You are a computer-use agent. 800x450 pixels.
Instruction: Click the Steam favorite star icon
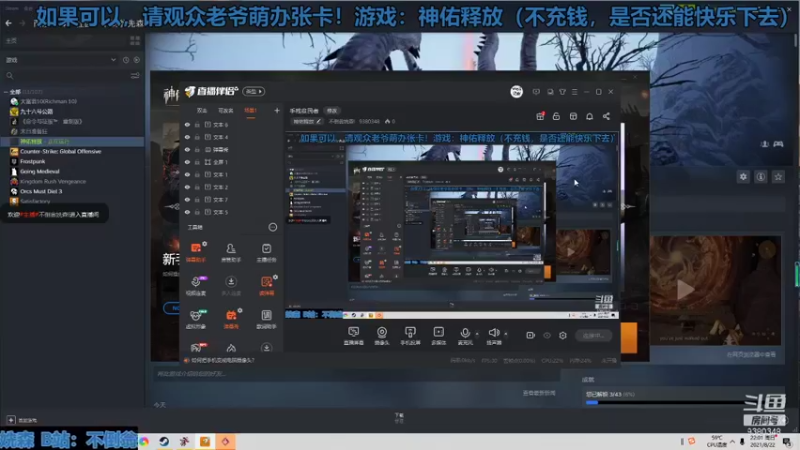click(x=778, y=177)
